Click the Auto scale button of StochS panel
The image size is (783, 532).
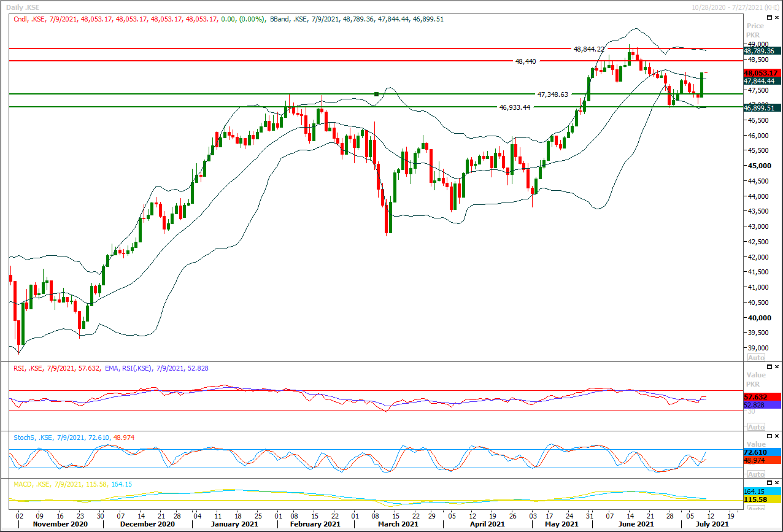[x=756, y=474]
